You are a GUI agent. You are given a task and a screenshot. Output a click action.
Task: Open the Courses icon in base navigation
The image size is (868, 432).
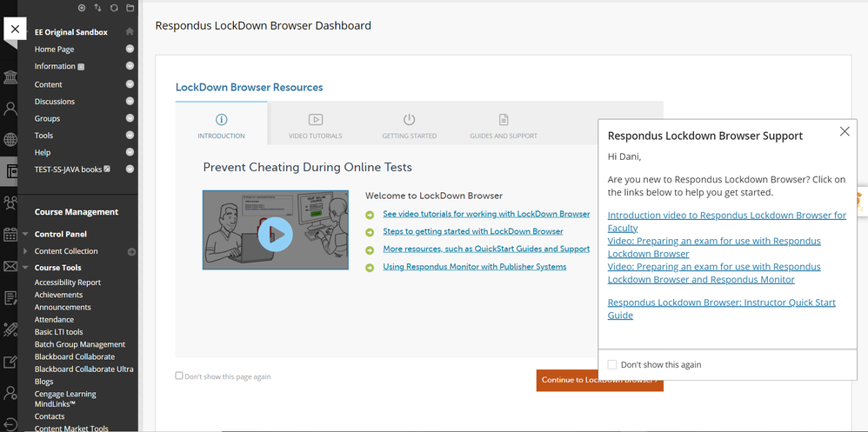[x=10, y=171]
